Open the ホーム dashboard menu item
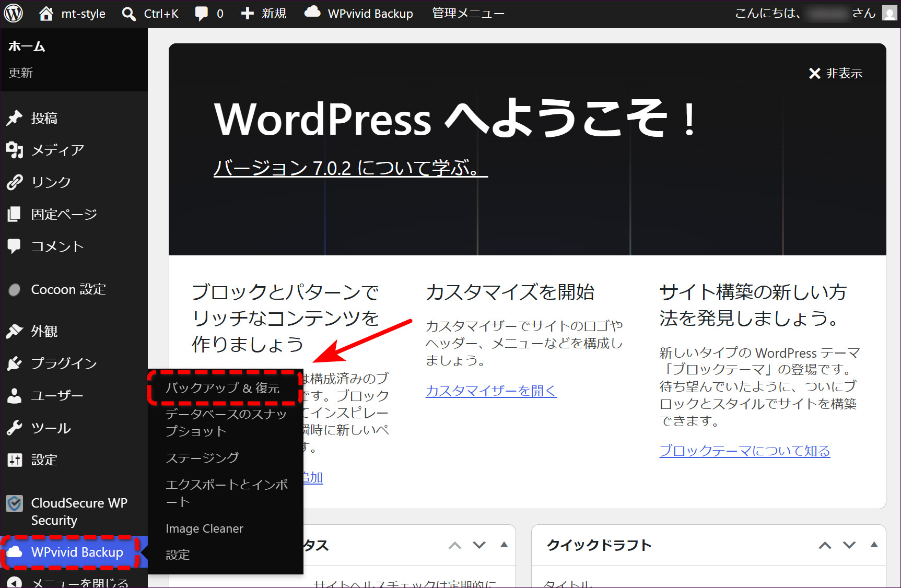 coord(27,46)
